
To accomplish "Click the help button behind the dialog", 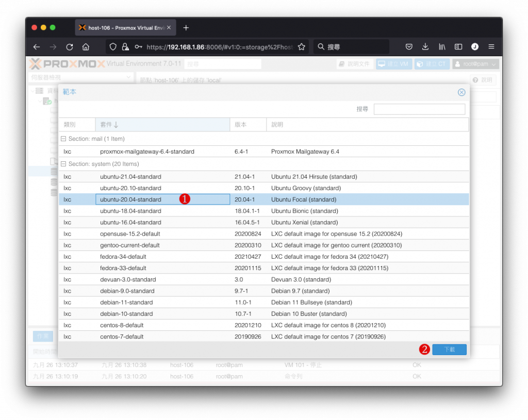I will pyautogui.click(x=483, y=80).
